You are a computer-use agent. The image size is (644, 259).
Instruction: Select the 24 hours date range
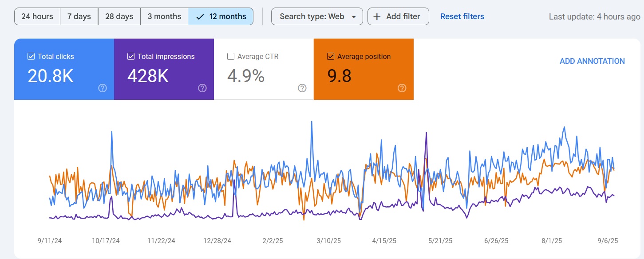pyautogui.click(x=37, y=16)
